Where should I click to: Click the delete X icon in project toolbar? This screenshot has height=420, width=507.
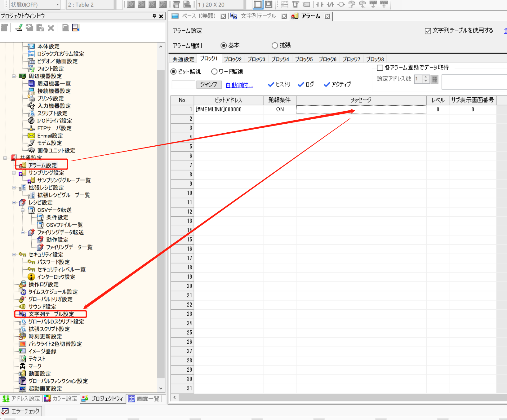click(51, 28)
